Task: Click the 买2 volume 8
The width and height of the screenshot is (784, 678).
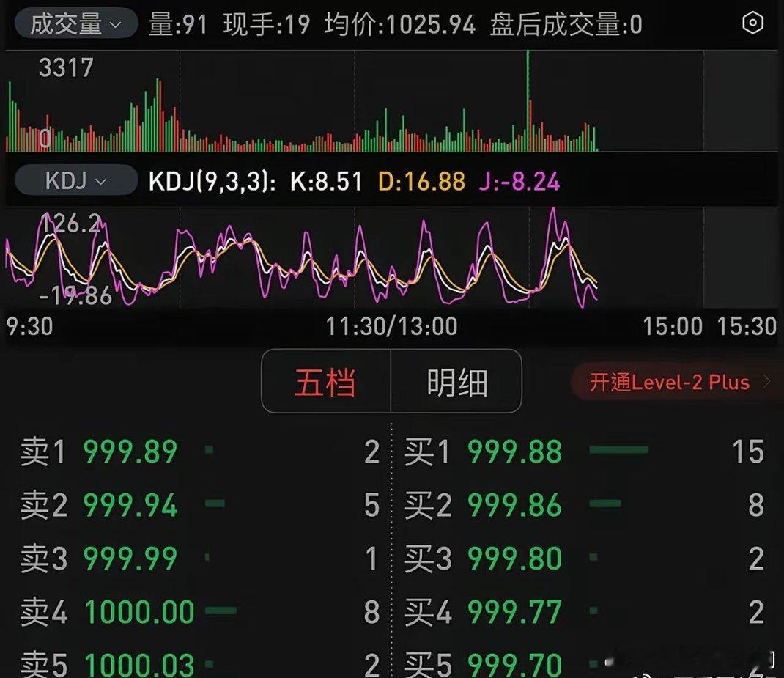Action: coord(756,505)
